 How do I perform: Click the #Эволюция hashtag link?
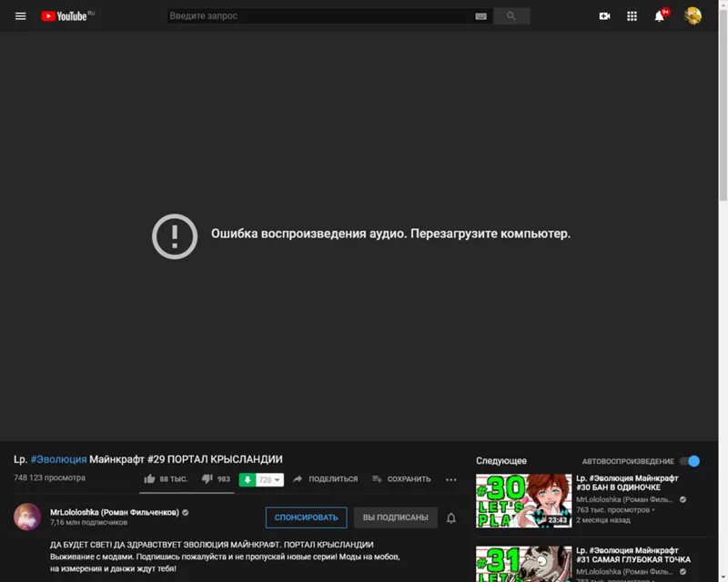pos(58,459)
